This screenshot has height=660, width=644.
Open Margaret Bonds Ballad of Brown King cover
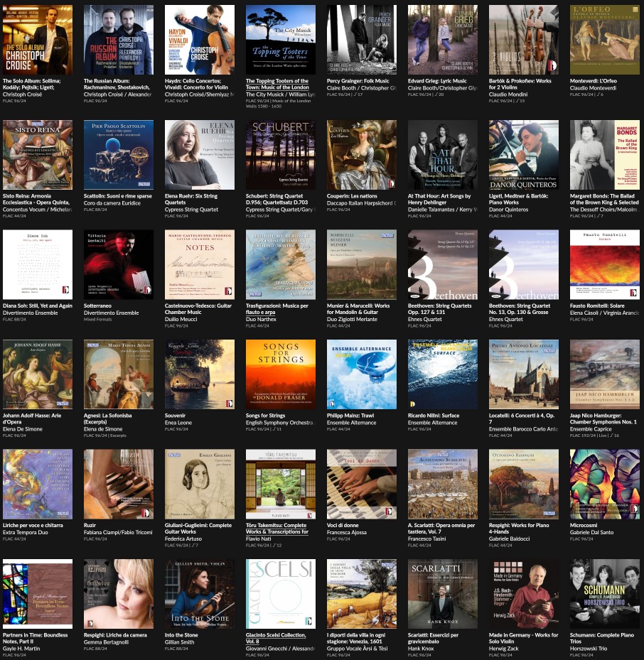click(x=605, y=155)
